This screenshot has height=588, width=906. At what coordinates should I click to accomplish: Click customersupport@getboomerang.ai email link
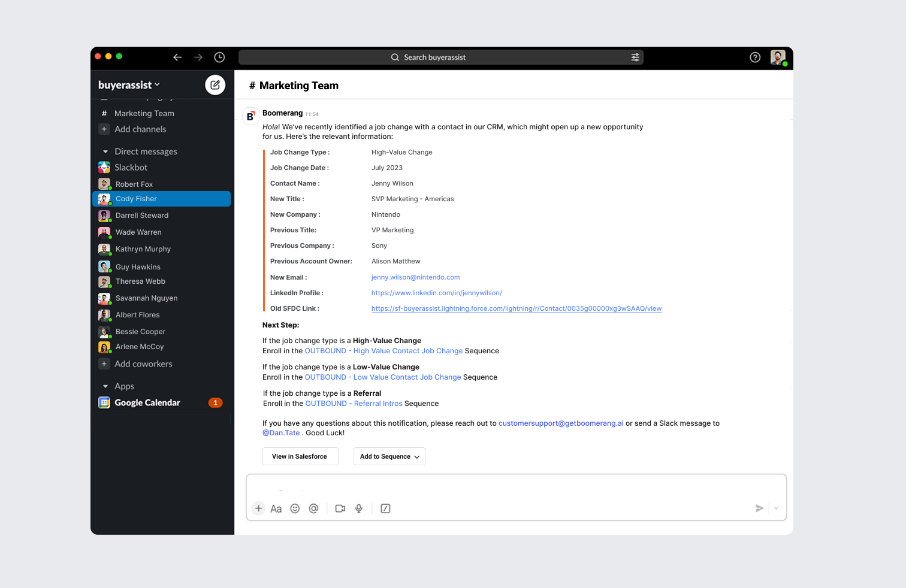(x=561, y=423)
